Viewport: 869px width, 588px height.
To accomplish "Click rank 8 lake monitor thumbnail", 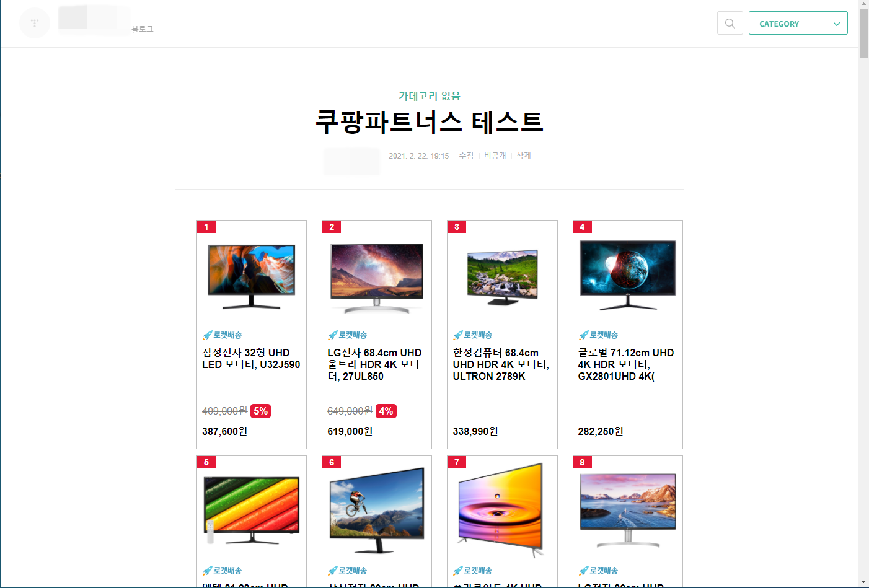I will (x=628, y=510).
